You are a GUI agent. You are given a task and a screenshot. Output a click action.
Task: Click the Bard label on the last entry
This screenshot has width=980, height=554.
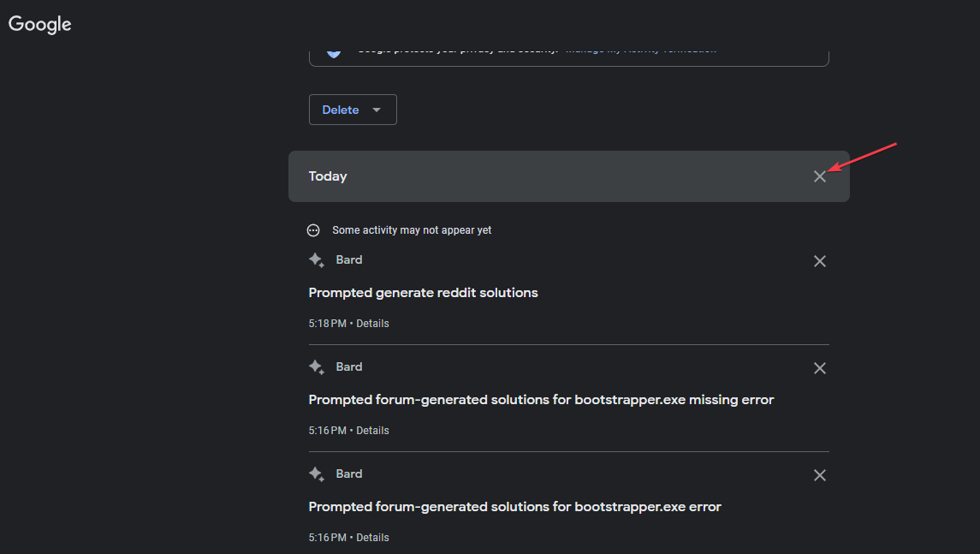coord(349,474)
